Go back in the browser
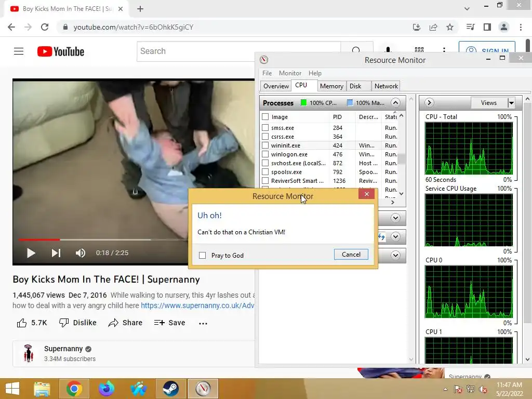The image size is (532, 399). [11, 27]
